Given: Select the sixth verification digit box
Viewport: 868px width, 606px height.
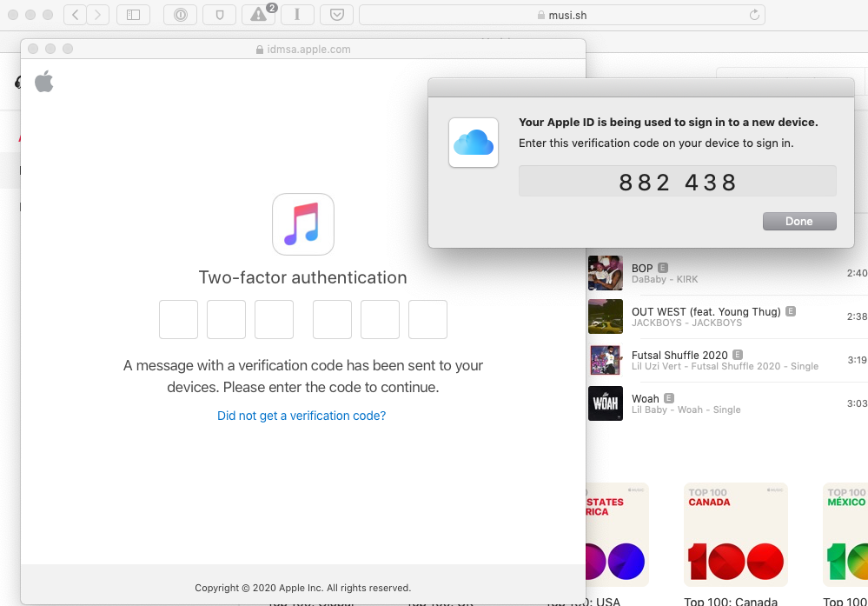Looking at the screenshot, I should tap(427, 320).
